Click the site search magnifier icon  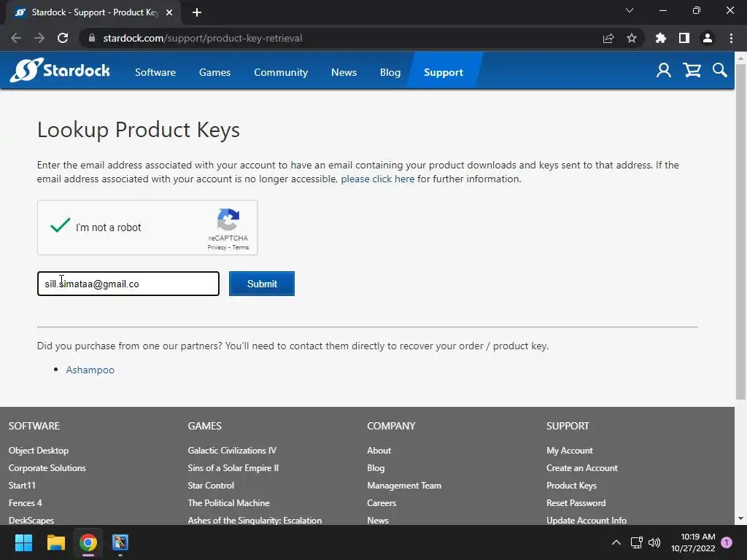tap(720, 70)
